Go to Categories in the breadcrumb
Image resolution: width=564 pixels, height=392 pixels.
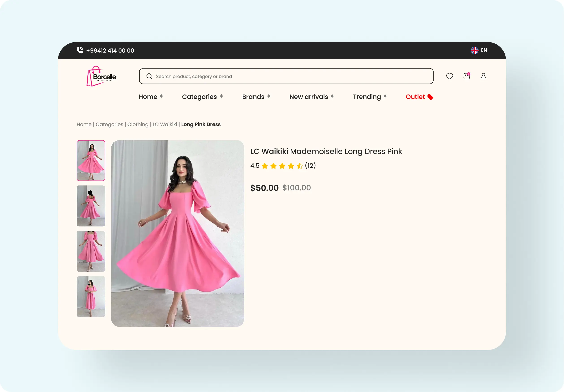point(109,125)
